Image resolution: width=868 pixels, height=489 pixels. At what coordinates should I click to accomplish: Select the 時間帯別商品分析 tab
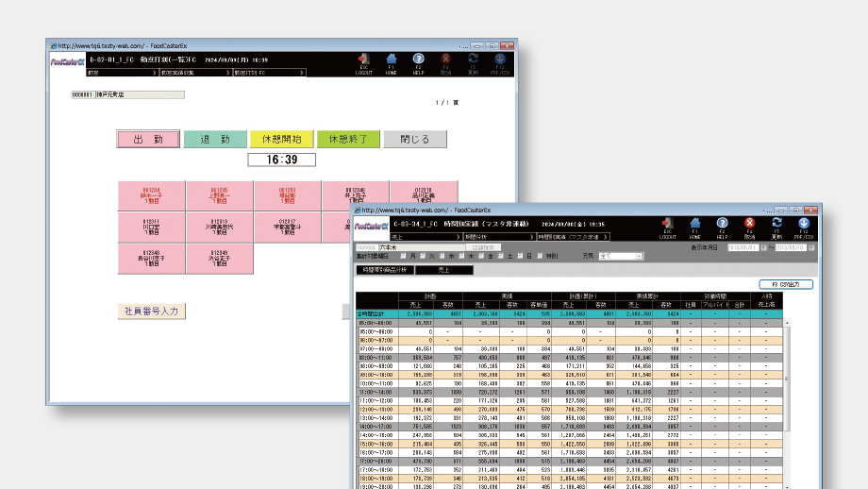click(383, 270)
